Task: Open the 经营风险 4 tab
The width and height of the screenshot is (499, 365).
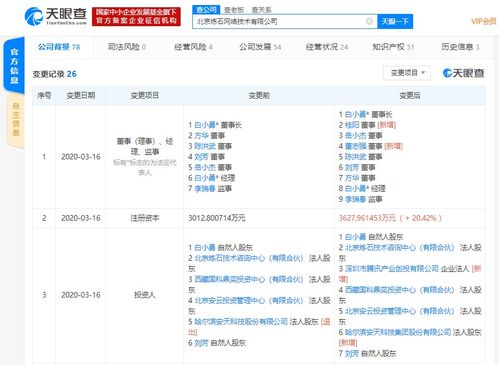Action: click(193, 47)
